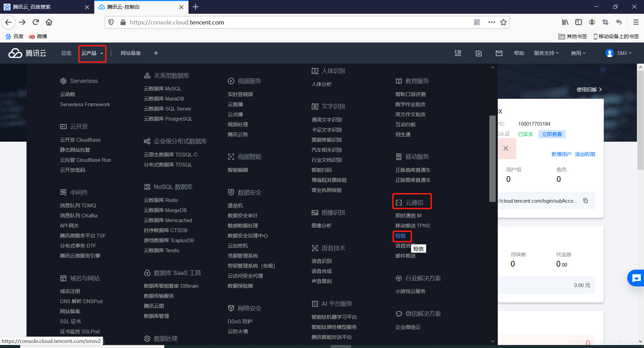Open the browser home page icon

[49, 22]
